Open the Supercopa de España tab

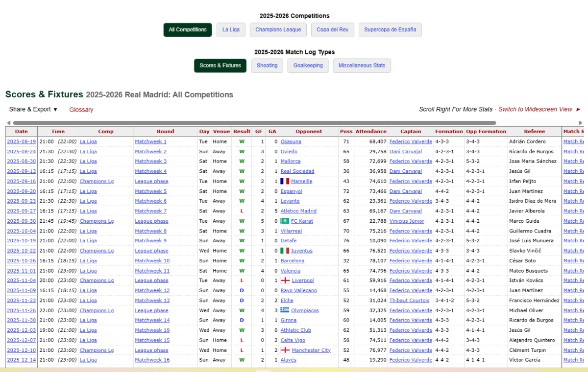[390, 30]
